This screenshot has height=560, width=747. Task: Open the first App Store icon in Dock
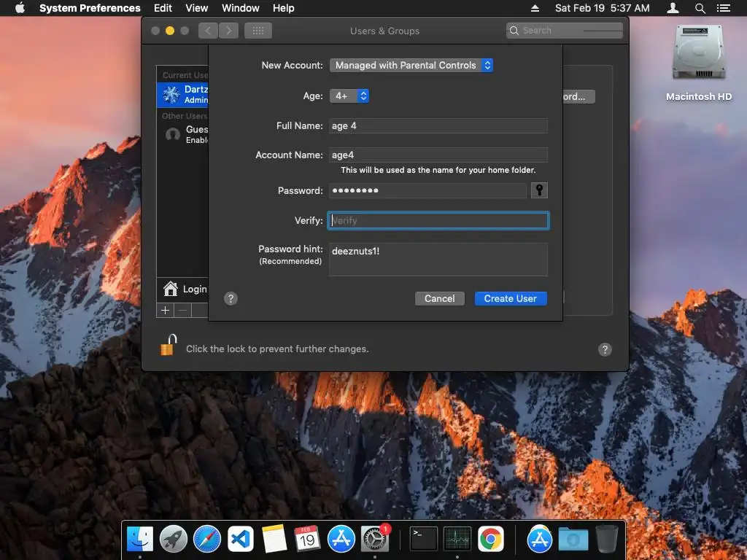(x=341, y=539)
